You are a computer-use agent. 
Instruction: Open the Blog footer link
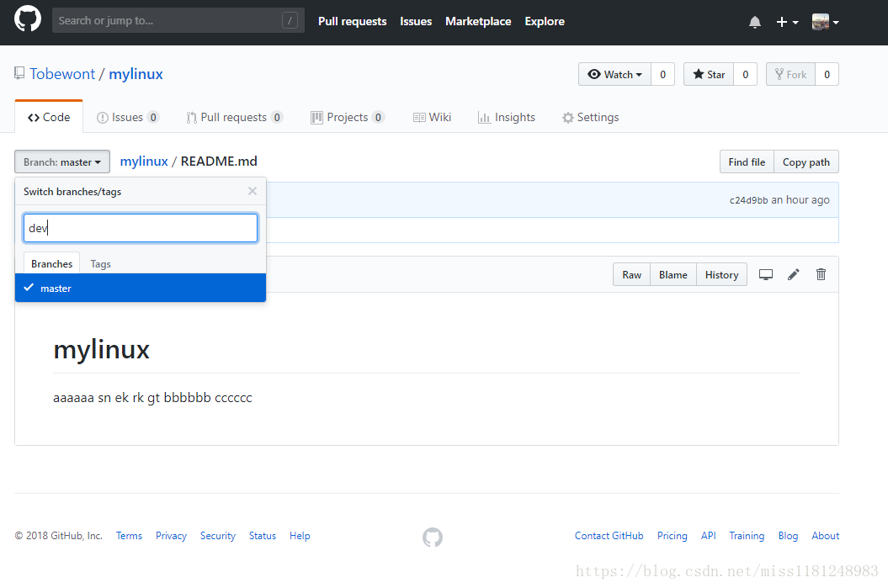pyautogui.click(x=788, y=535)
